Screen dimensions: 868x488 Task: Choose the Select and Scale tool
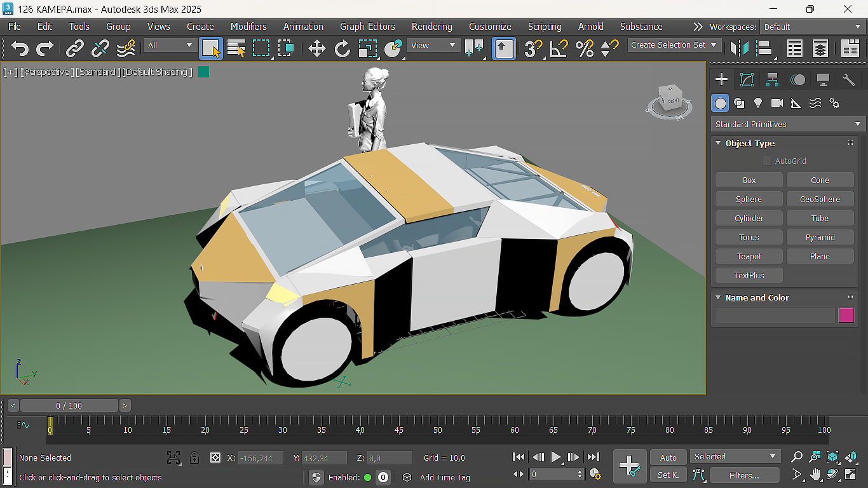pyautogui.click(x=367, y=48)
